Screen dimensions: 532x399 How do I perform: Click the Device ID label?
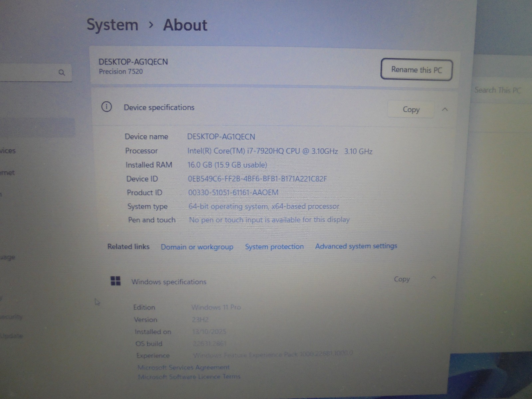142,179
